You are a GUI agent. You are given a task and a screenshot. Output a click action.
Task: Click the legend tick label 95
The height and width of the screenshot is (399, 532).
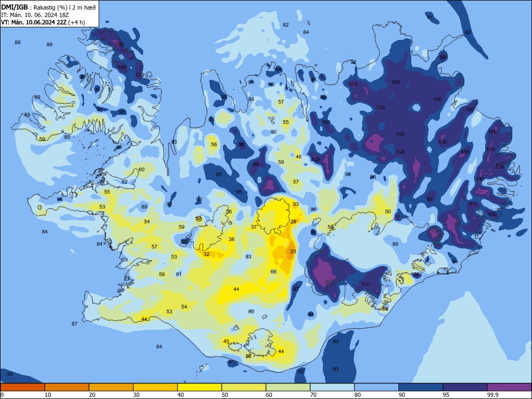point(446,395)
